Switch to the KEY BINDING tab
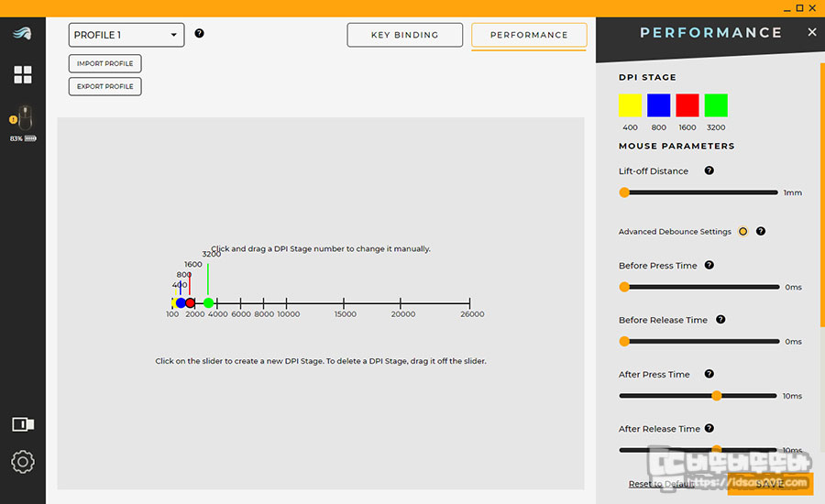This screenshot has width=825, height=504. (x=404, y=35)
